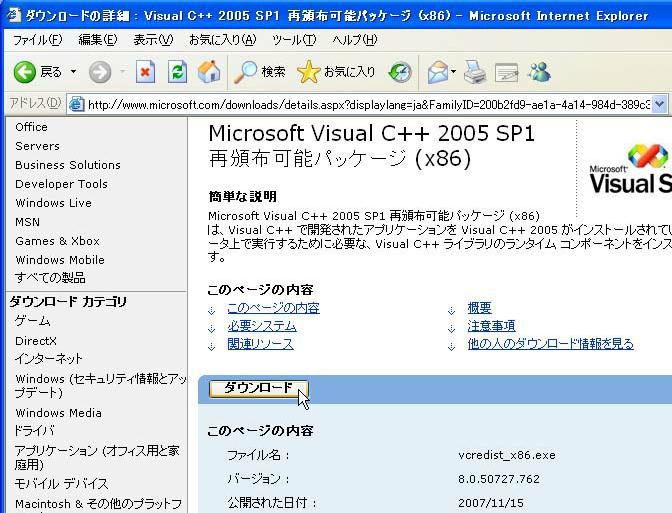Follow the 関連リソース link
The image size is (672, 513).
[261, 344]
